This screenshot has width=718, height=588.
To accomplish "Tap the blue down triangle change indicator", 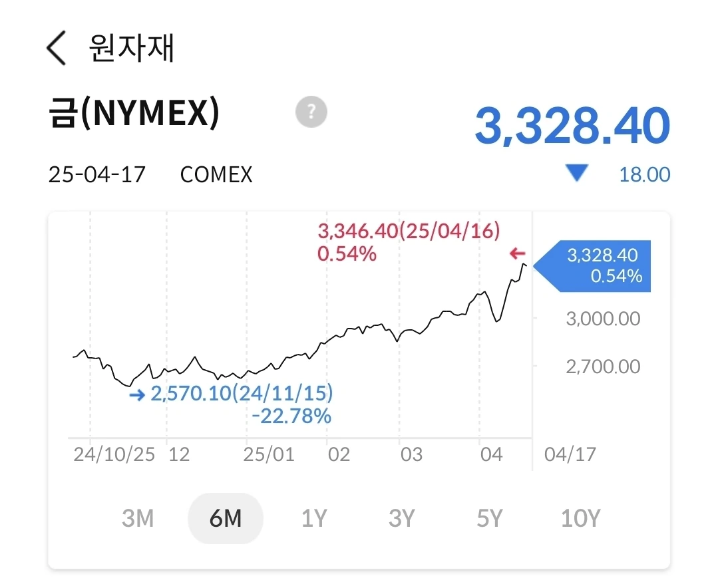I will pyautogui.click(x=576, y=174).
